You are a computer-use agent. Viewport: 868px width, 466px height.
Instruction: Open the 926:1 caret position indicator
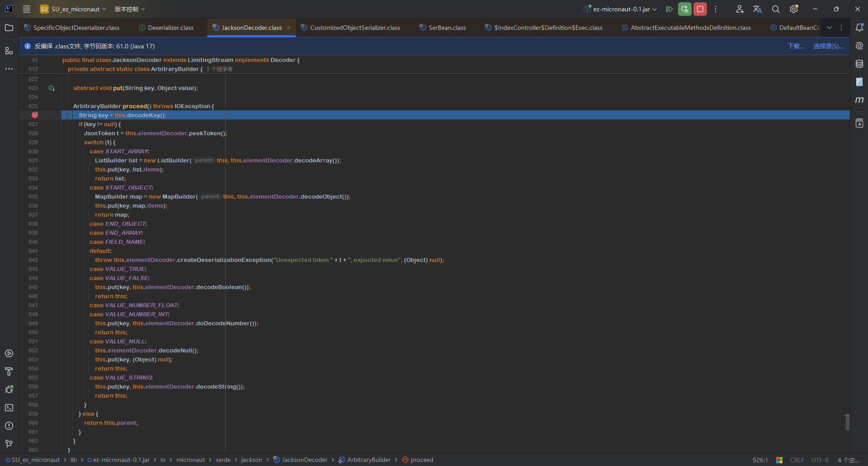click(x=760, y=460)
